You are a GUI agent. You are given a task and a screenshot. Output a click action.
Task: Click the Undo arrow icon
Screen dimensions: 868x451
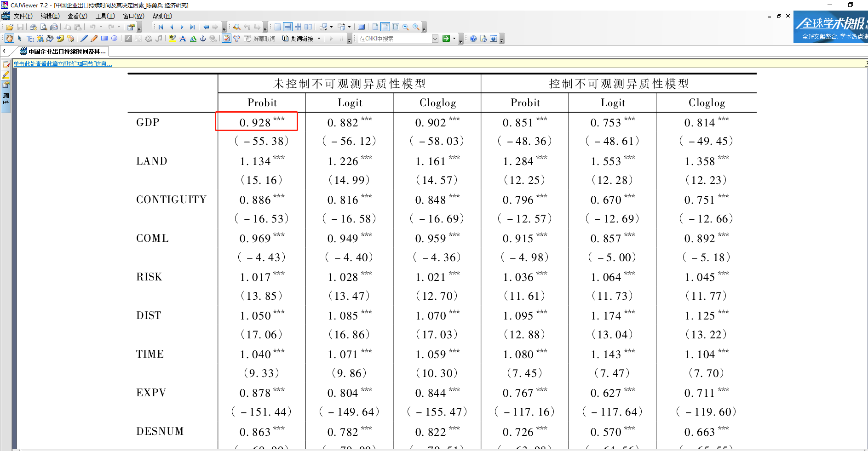coord(92,27)
